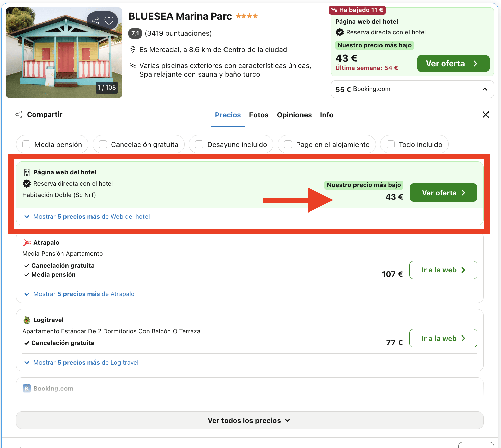501x448 pixels.
Task: Click Ir a la web for Logitravel
Action: click(443, 338)
